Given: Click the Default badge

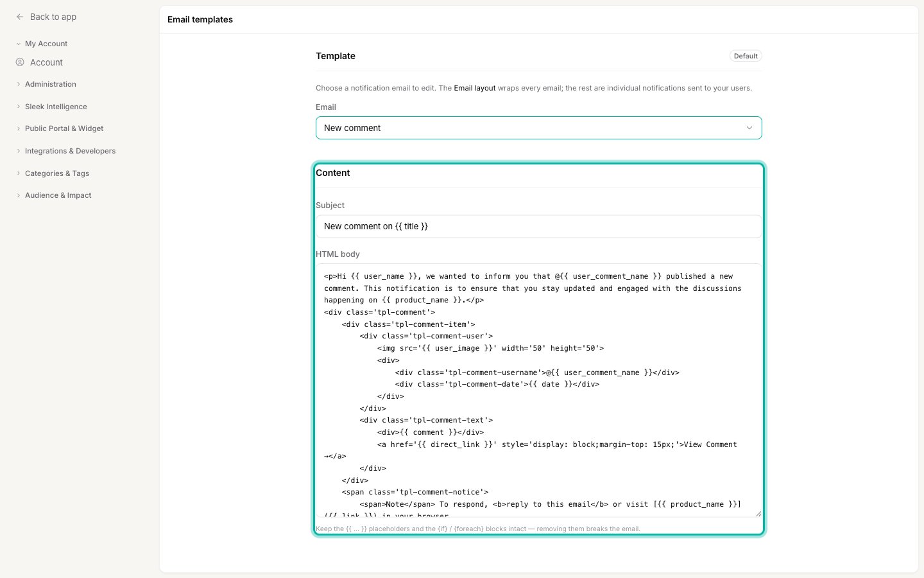Looking at the screenshot, I should click(x=746, y=56).
